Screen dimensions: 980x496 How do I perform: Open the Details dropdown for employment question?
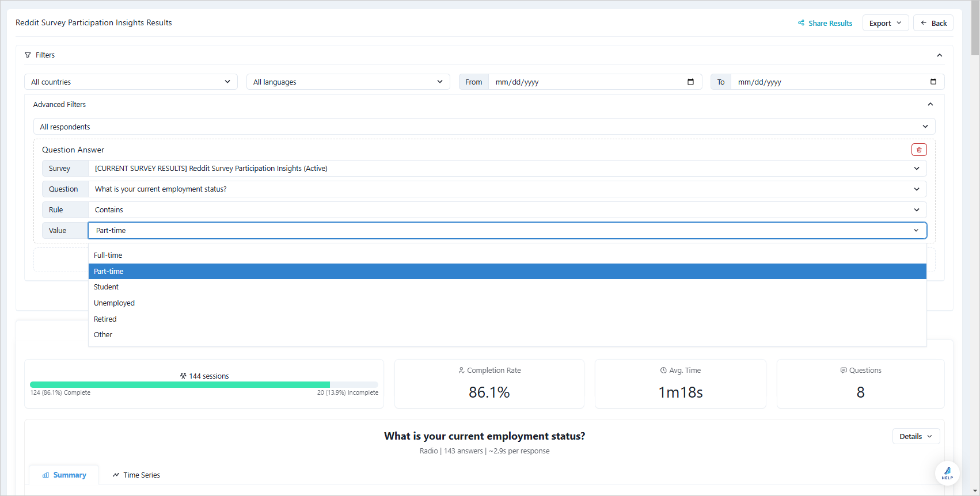coord(916,436)
